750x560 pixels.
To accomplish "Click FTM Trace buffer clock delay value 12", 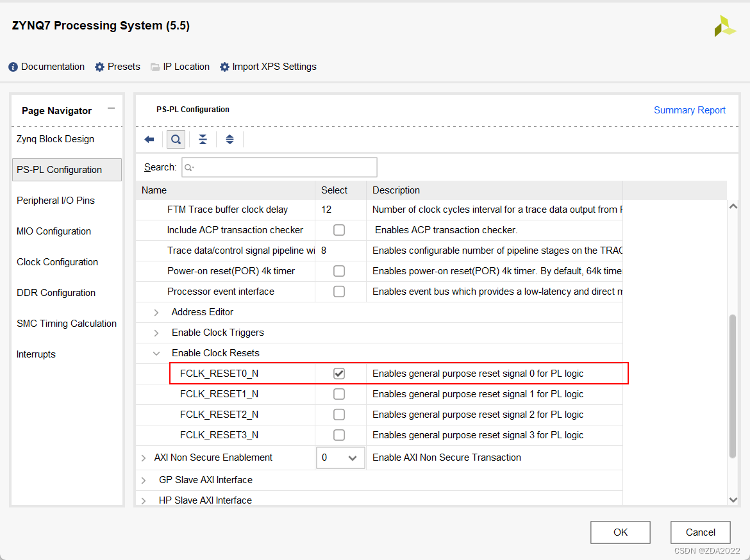I will tap(326, 210).
